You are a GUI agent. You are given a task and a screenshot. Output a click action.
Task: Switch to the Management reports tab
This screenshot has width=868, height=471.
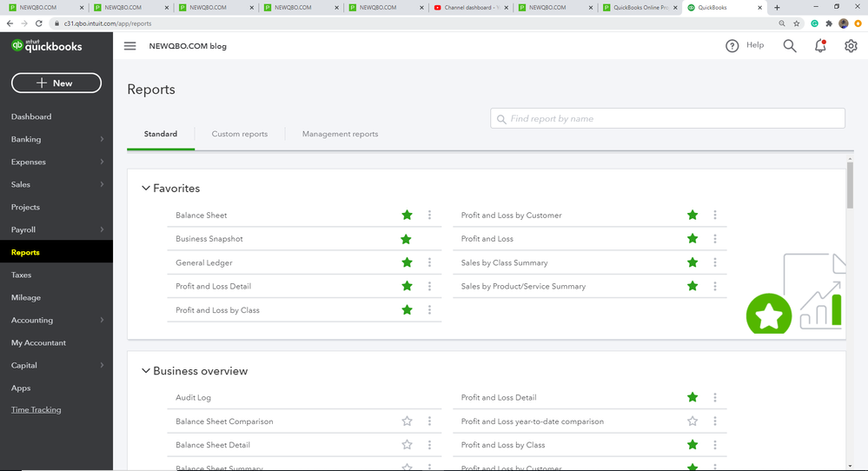pyautogui.click(x=340, y=134)
